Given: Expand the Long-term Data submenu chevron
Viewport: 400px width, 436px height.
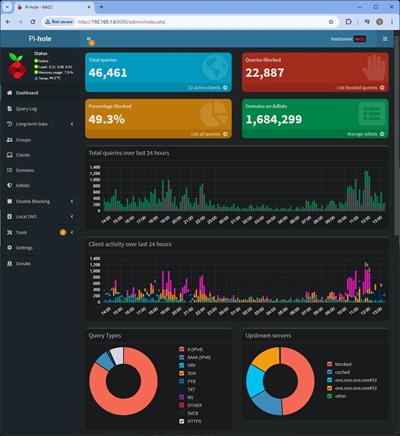Looking at the screenshot, I should coord(72,124).
